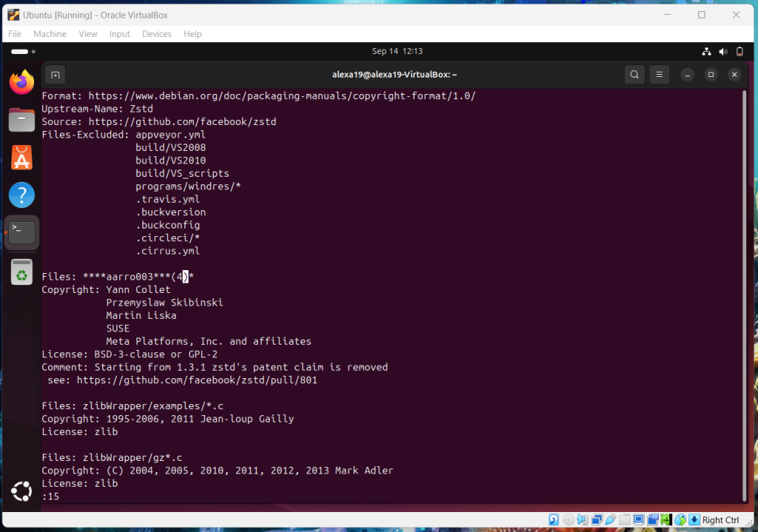
Task: Launch Firefox from the dock
Action: click(x=21, y=82)
